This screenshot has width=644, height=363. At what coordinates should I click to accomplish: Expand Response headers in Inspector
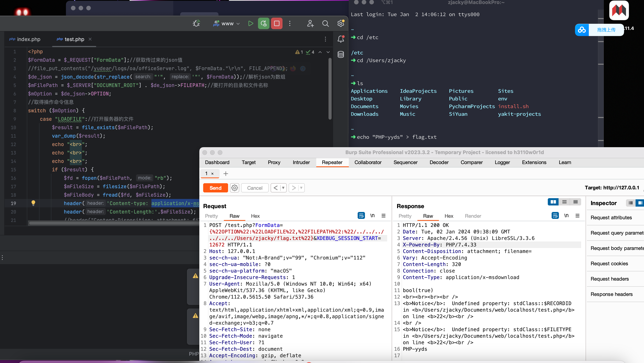[611, 294]
